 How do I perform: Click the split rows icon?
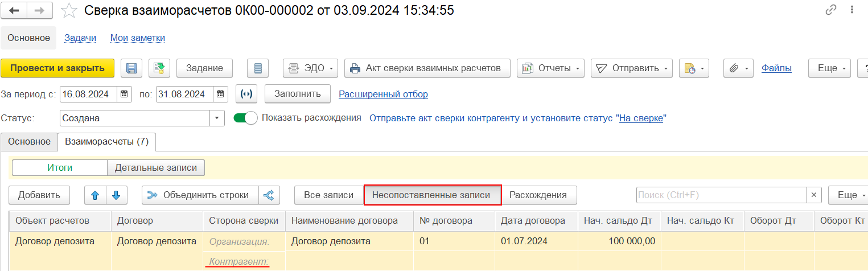(269, 195)
